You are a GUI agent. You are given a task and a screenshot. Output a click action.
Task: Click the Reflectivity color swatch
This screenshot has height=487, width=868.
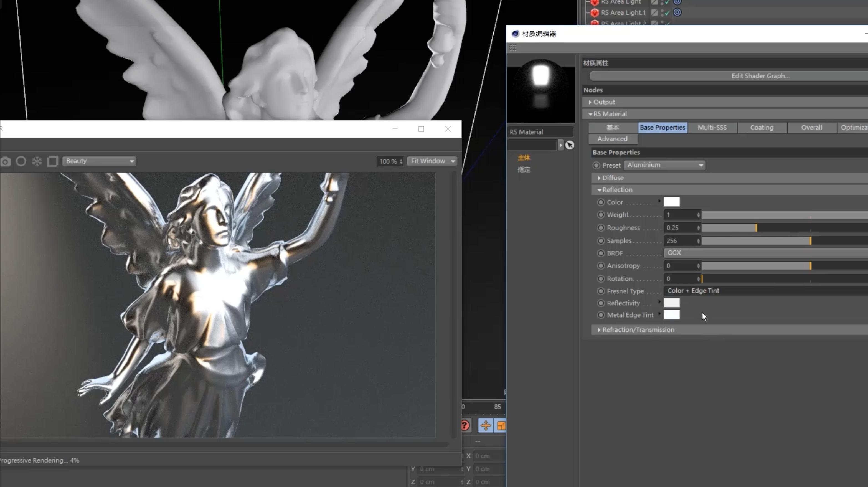pyautogui.click(x=671, y=303)
